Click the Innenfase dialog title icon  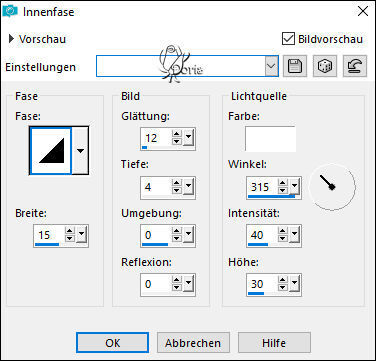point(10,11)
